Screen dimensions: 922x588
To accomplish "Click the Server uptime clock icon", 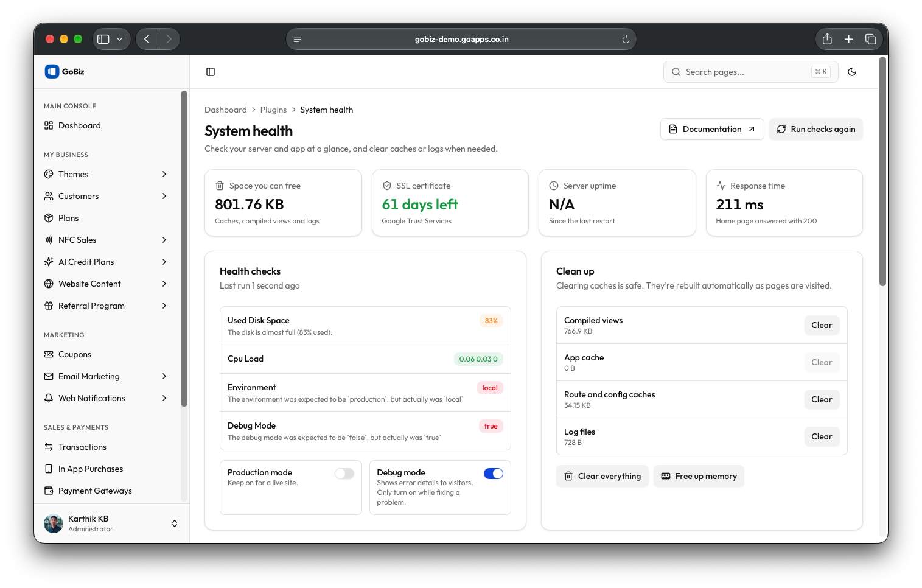I will click(554, 186).
